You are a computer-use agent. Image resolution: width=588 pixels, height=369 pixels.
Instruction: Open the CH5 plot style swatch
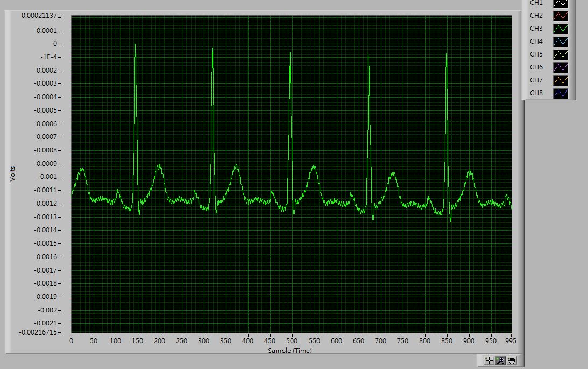click(x=561, y=54)
